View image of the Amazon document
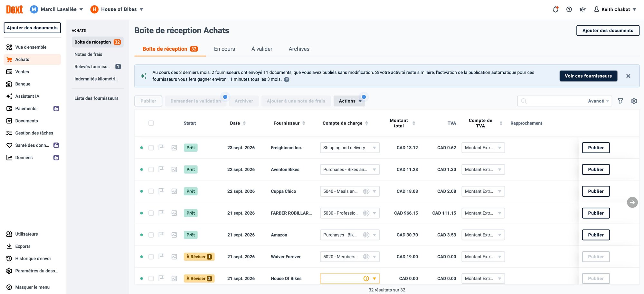This screenshot has height=294, width=644. [174, 235]
